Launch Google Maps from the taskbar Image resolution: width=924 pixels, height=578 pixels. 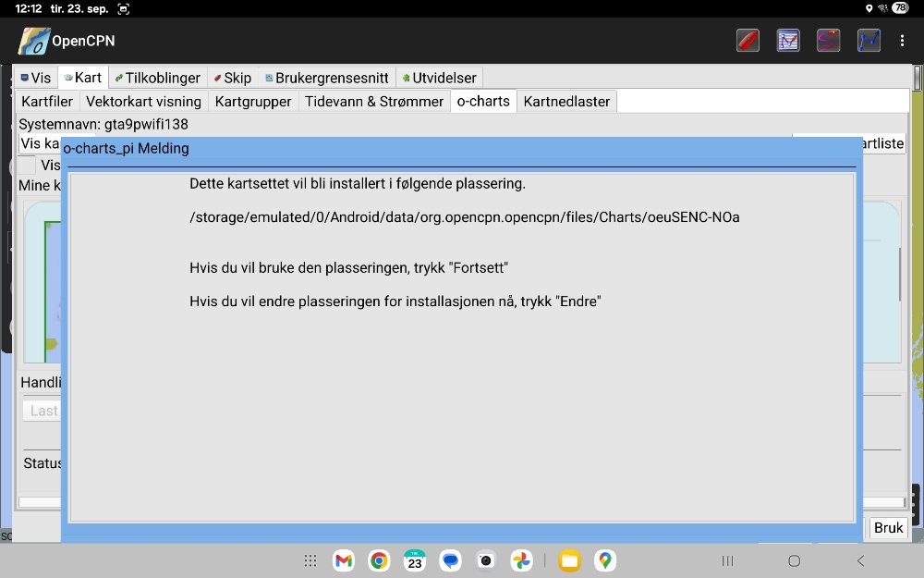(x=605, y=560)
